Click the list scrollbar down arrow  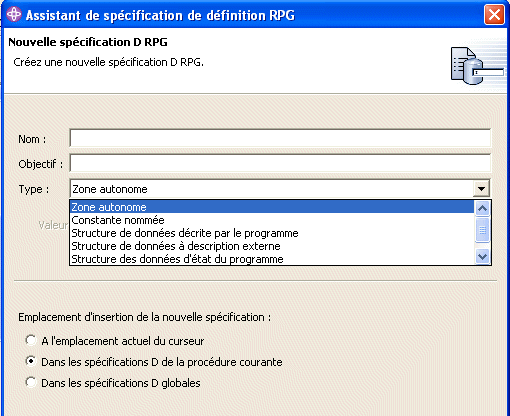click(482, 256)
